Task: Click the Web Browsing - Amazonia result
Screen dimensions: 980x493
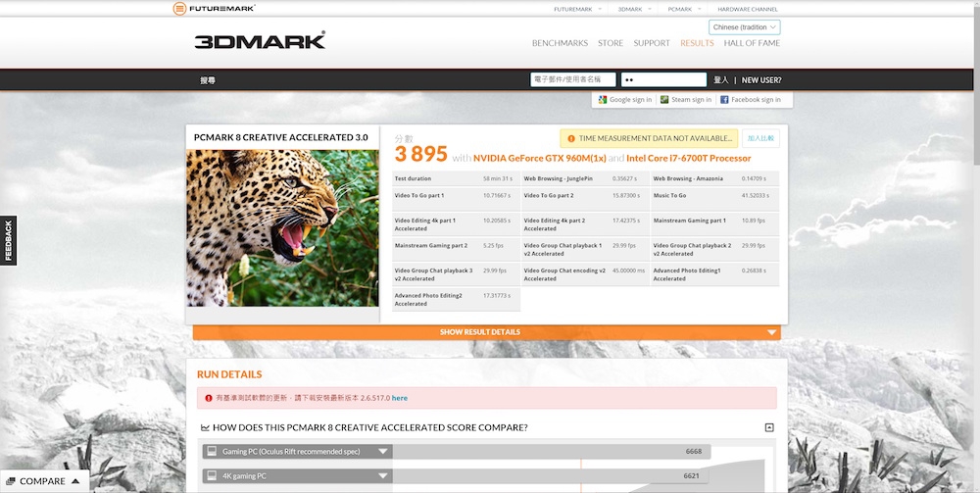Action: (x=715, y=178)
